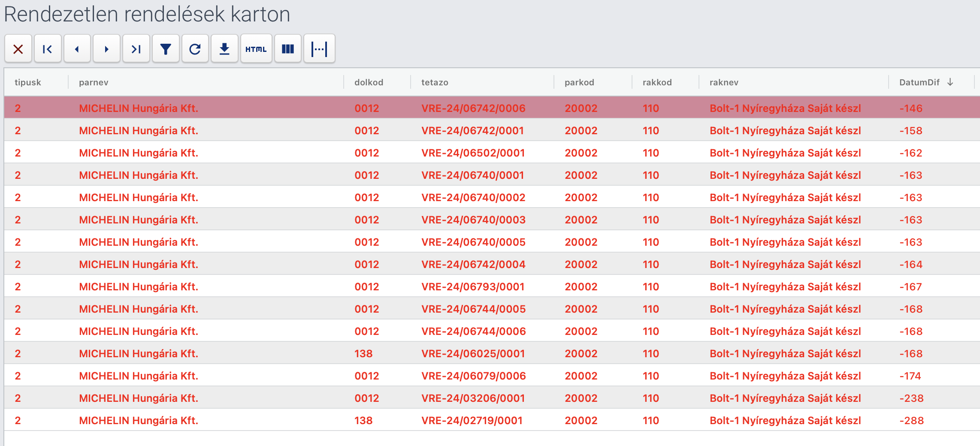This screenshot has height=446, width=980.
Task: Sort by the tetazo column header
Action: [435, 82]
